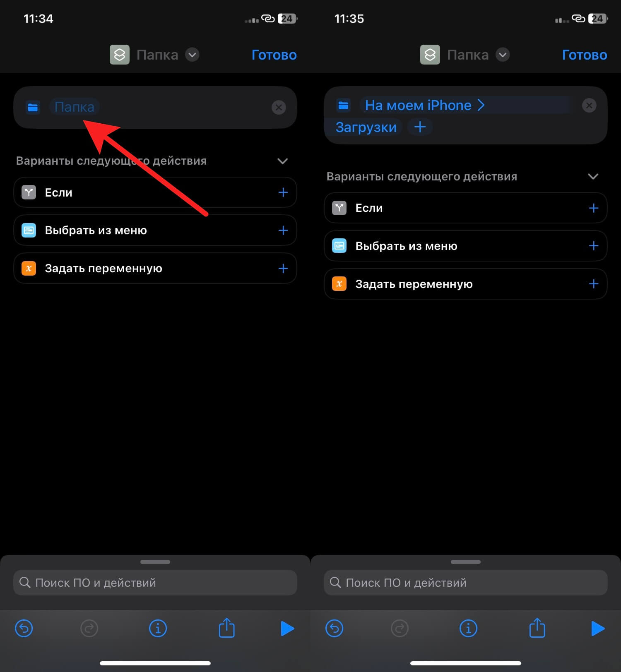This screenshot has height=672, width=621.
Task: Add 'Выбрать из меню' action in the 11:35 screen
Action: coord(593,246)
